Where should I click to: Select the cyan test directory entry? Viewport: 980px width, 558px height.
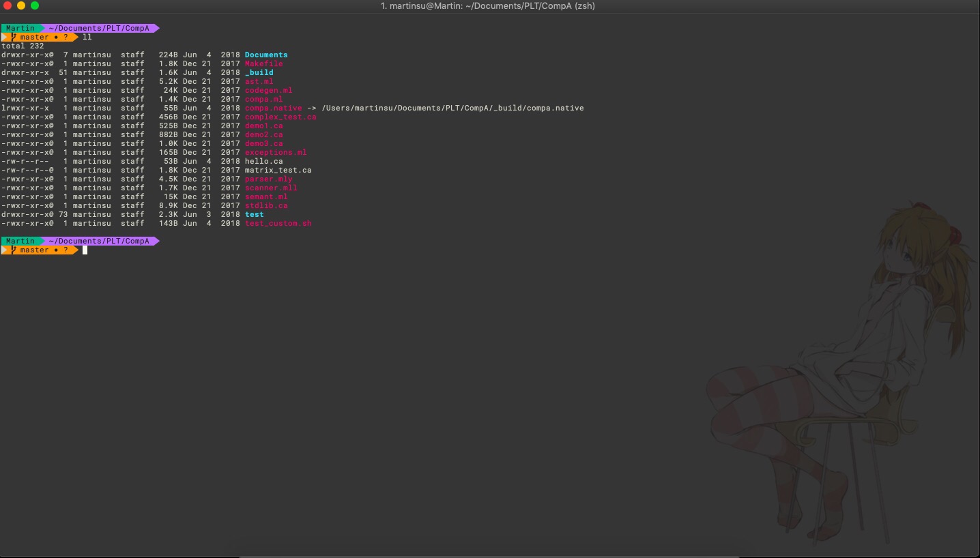[254, 214]
